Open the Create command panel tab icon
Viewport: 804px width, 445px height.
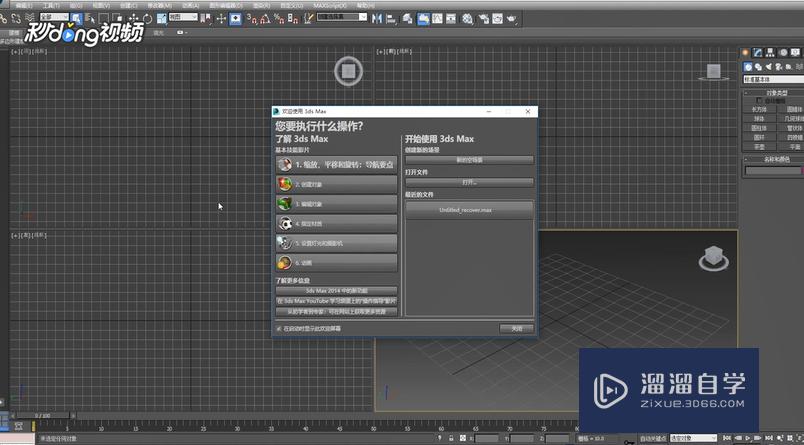tap(745, 52)
